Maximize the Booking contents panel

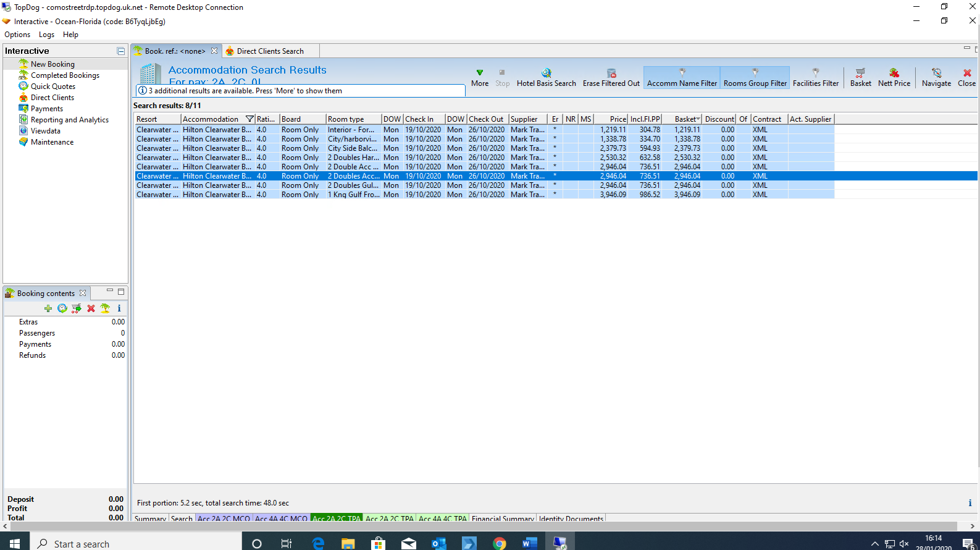point(121,291)
